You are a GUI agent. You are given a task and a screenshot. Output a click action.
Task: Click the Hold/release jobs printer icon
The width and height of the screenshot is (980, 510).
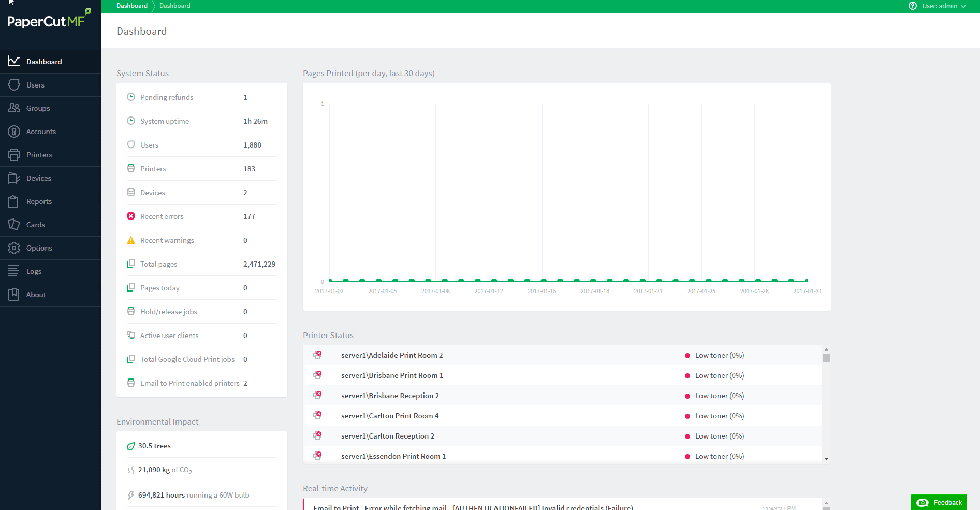(131, 311)
